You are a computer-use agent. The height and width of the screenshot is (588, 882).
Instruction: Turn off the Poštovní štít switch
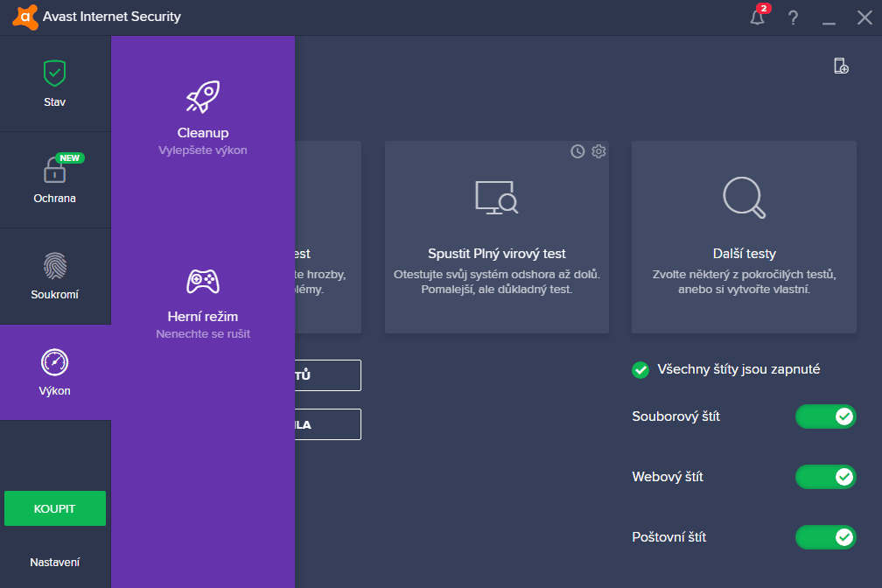coord(826,536)
